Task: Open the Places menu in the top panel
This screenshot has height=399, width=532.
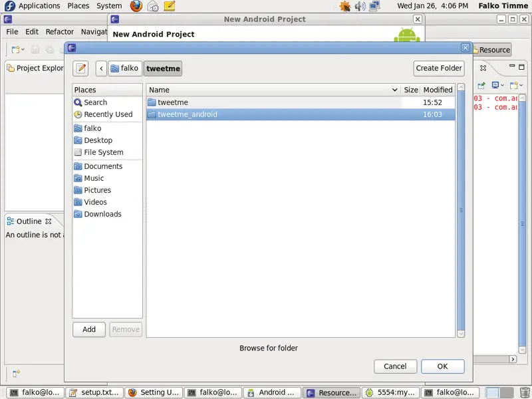Action: [x=78, y=6]
